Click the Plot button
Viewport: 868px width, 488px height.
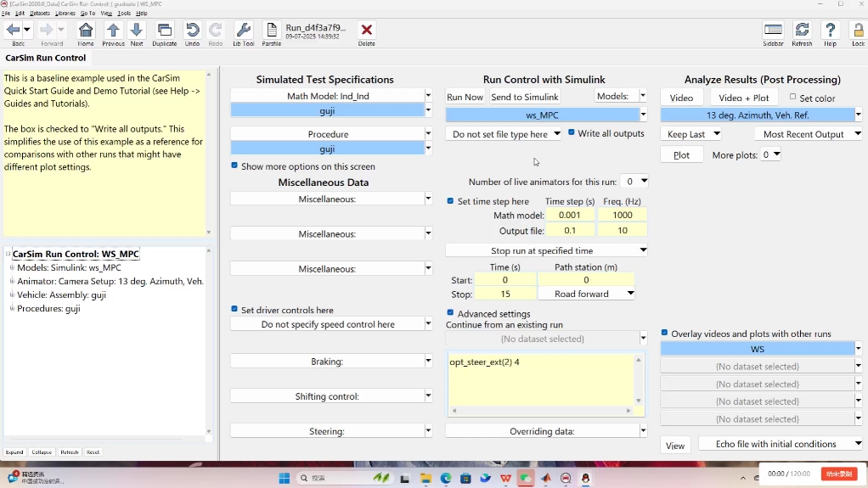tap(681, 155)
